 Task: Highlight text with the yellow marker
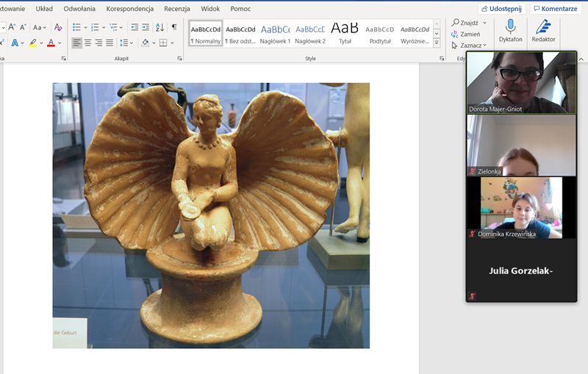[x=33, y=43]
